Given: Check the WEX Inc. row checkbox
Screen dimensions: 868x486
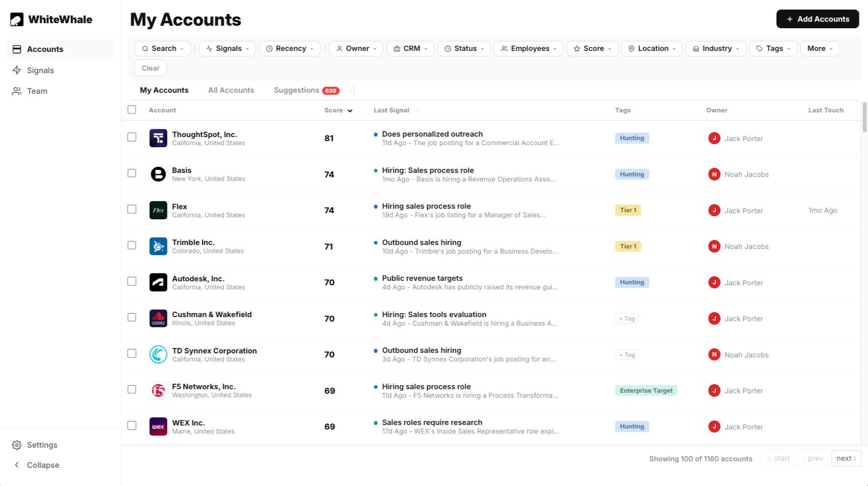Looking at the screenshot, I should (132, 426).
